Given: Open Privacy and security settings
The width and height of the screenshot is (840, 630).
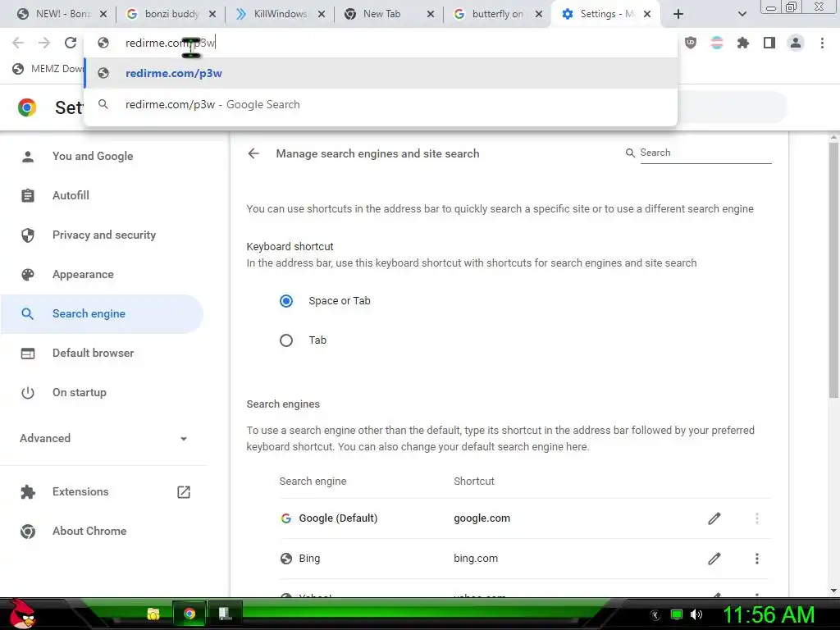Looking at the screenshot, I should click(102, 235).
